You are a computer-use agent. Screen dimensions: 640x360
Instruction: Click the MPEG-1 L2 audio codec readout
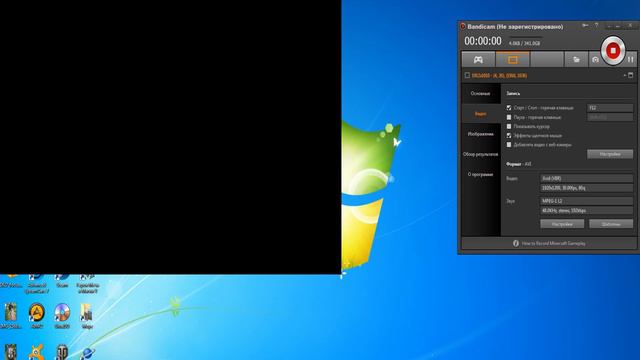click(x=587, y=201)
